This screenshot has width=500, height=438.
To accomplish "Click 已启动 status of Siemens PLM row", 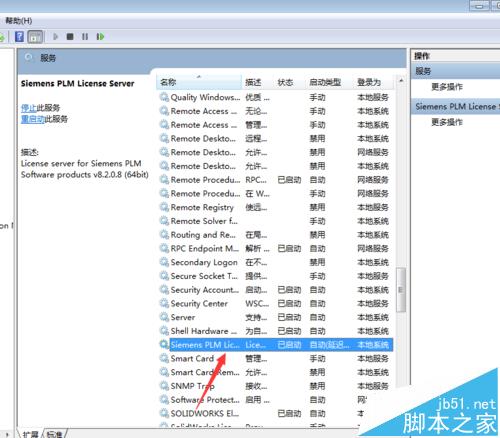I will tap(289, 345).
